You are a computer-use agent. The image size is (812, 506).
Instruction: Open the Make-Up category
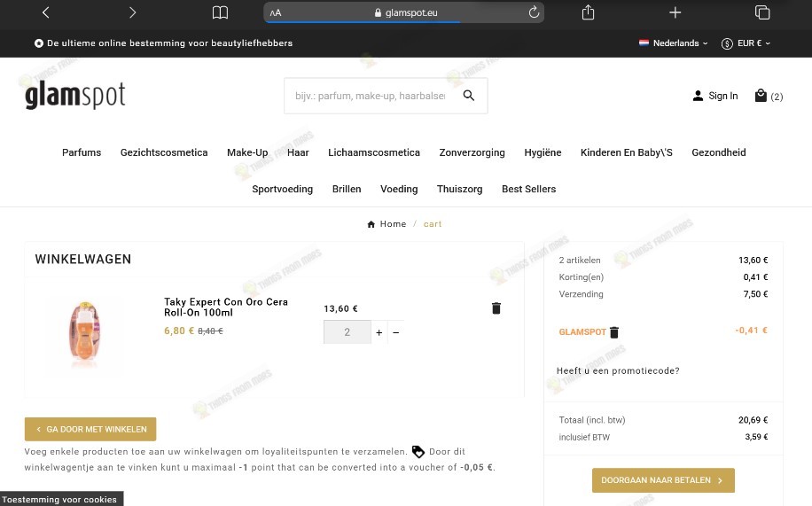click(247, 152)
